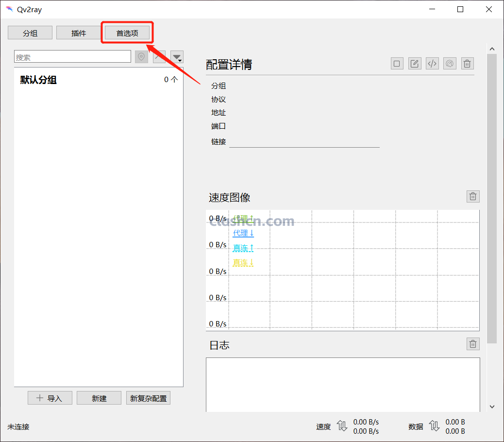
Task: Click the 地址 label
Action: (x=218, y=113)
